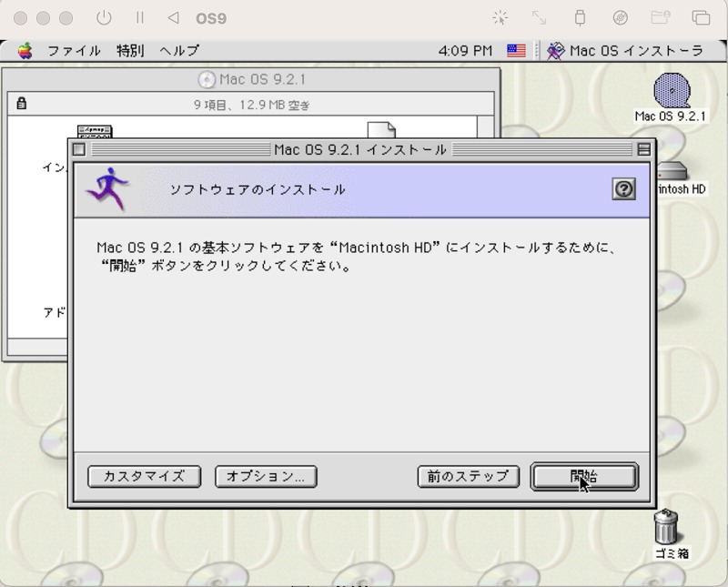Open the CD drive icon in VM toolbar
The width and height of the screenshot is (728, 587).
coord(621,18)
